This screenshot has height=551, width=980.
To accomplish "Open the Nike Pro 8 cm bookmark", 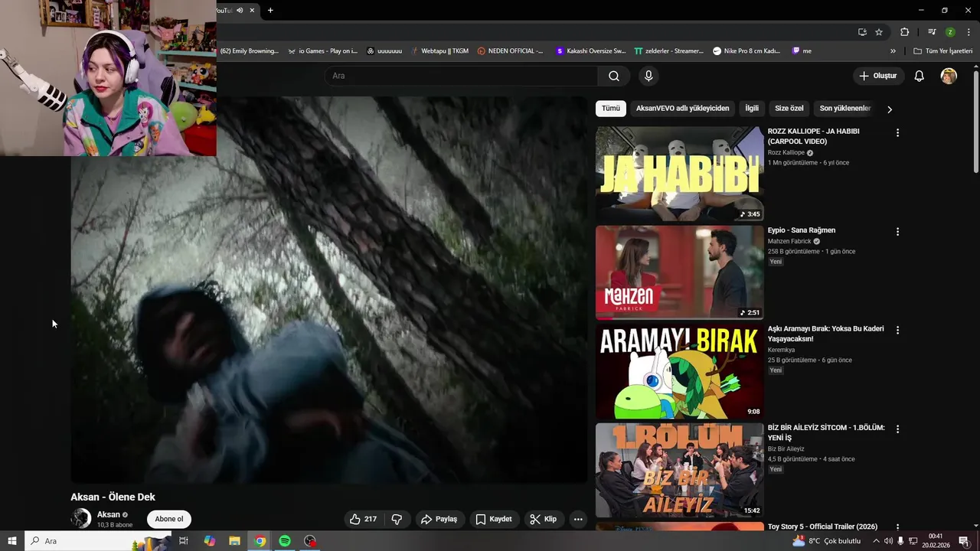I will click(x=746, y=51).
